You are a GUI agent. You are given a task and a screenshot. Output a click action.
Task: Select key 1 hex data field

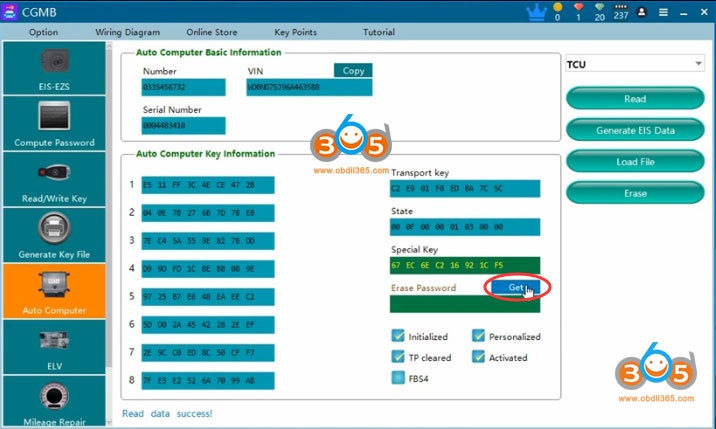[x=208, y=185]
